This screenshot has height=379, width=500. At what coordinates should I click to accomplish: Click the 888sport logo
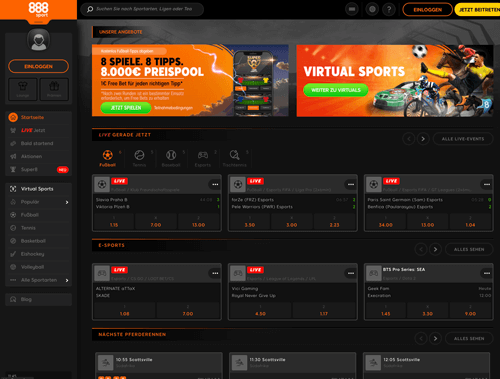[38, 9]
